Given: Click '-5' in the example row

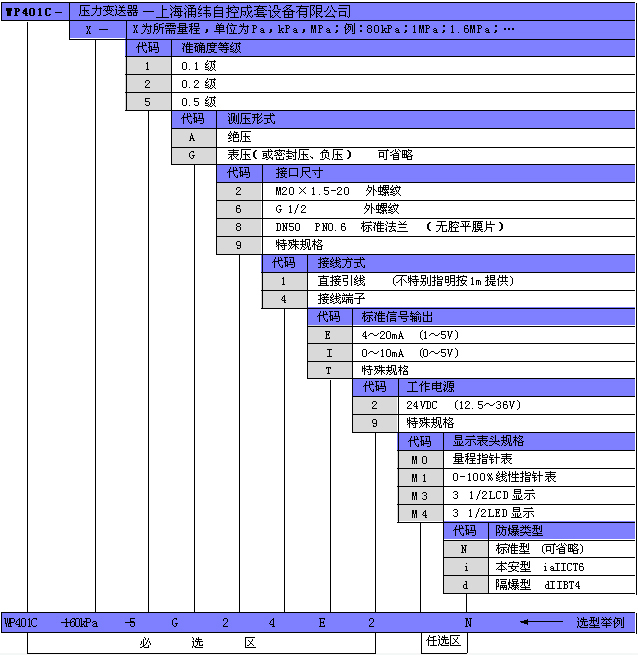Looking at the screenshot, I should 130,623.
